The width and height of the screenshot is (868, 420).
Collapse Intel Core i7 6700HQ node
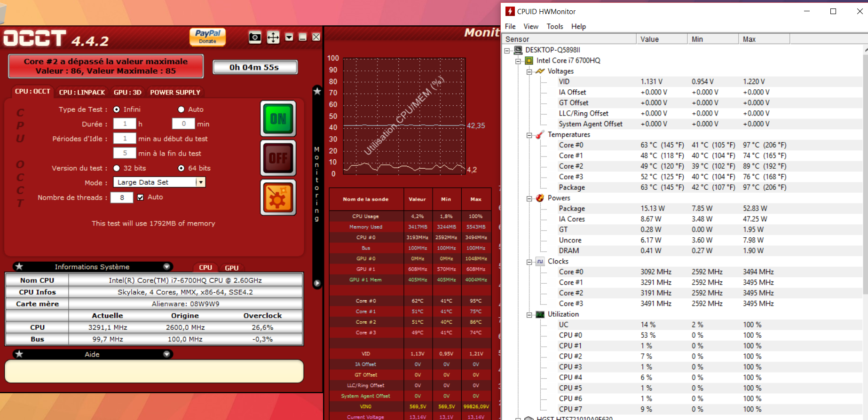(518, 61)
